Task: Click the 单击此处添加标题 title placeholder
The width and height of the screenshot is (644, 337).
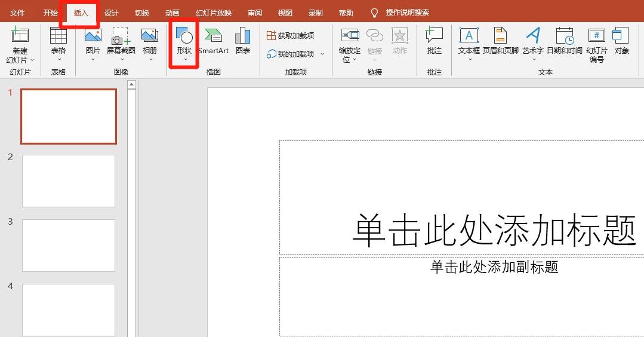Action: tap(495, 230)
